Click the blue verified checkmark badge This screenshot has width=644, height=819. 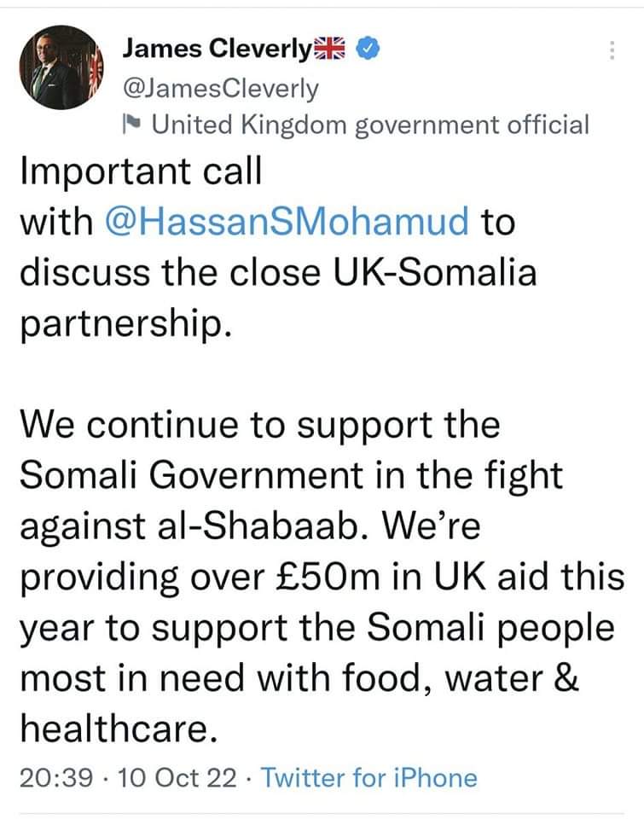pos(368,49)
